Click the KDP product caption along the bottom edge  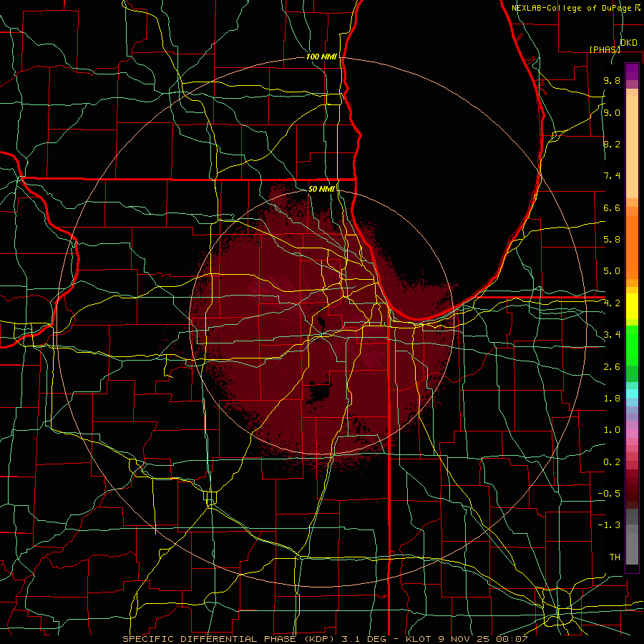click(325, 639)
